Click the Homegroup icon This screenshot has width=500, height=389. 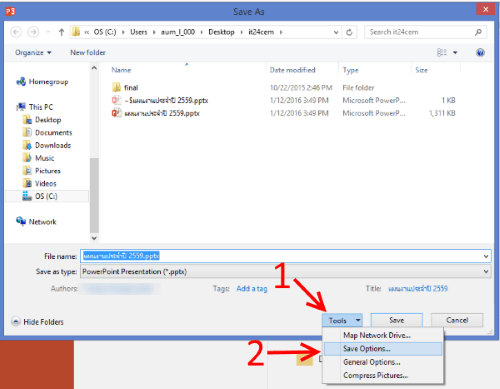[21, 81]
